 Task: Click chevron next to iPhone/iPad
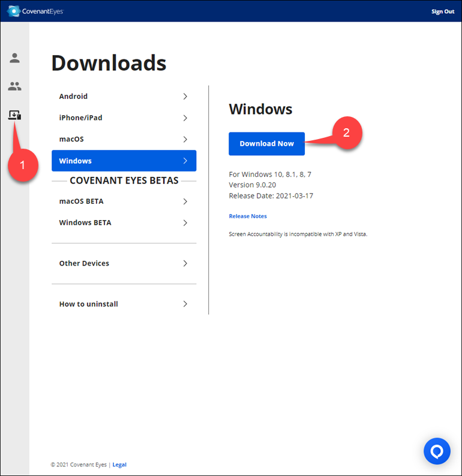click(x=185, y=118)
